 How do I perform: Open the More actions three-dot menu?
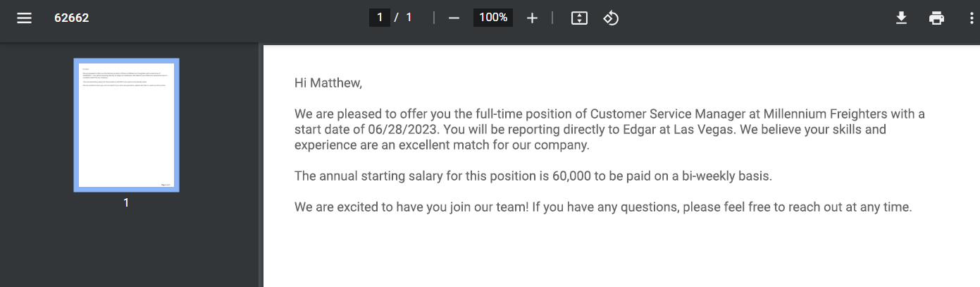[972, 18]
